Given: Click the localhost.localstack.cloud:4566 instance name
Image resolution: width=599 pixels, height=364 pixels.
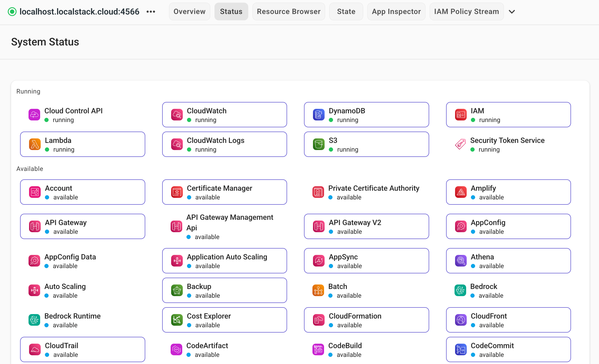Looking at the screenshot, I should 79,12.
